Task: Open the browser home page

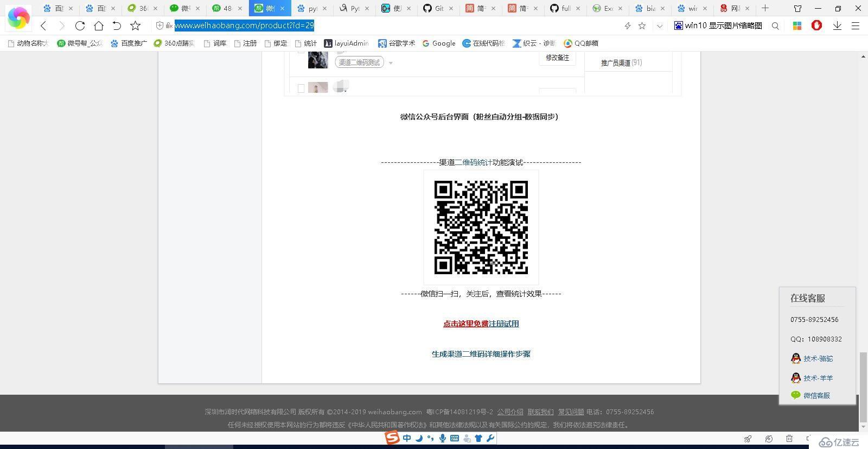Action: pyautogui.click(x=98, y=26)
